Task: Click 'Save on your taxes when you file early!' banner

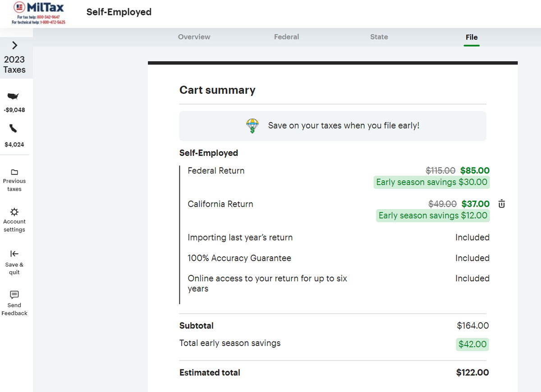Action: (333, 126)
